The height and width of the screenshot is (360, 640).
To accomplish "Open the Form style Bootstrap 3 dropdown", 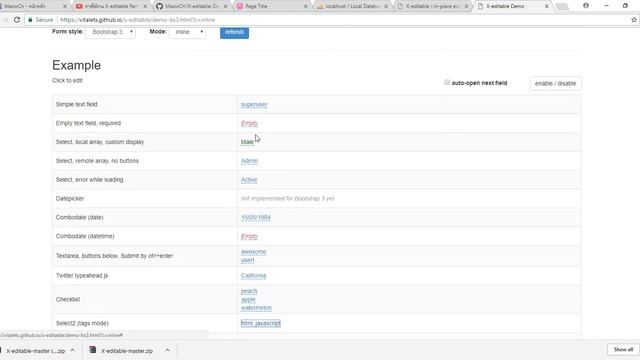I will coord(111,32).
